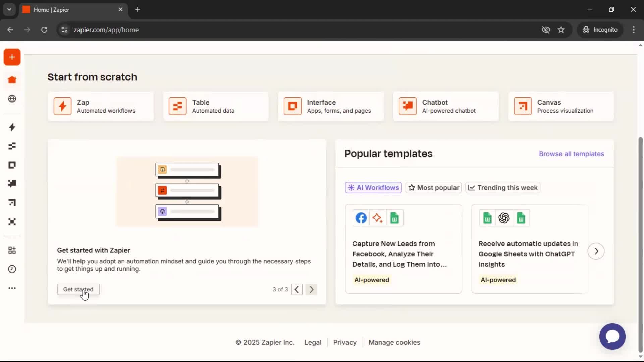Click the Get started button

[78, 289]
